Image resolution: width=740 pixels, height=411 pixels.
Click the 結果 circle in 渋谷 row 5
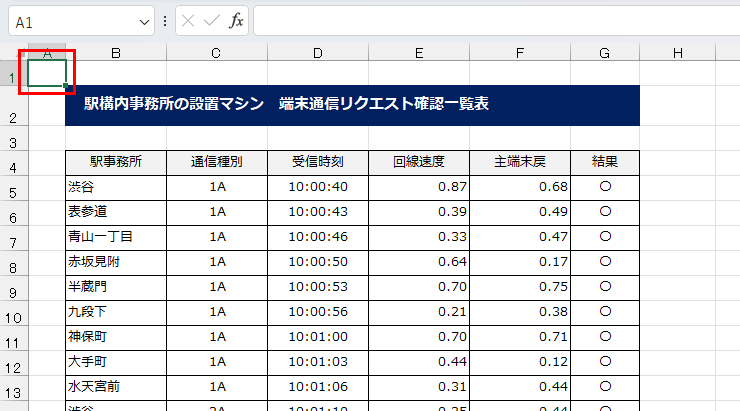605,187
